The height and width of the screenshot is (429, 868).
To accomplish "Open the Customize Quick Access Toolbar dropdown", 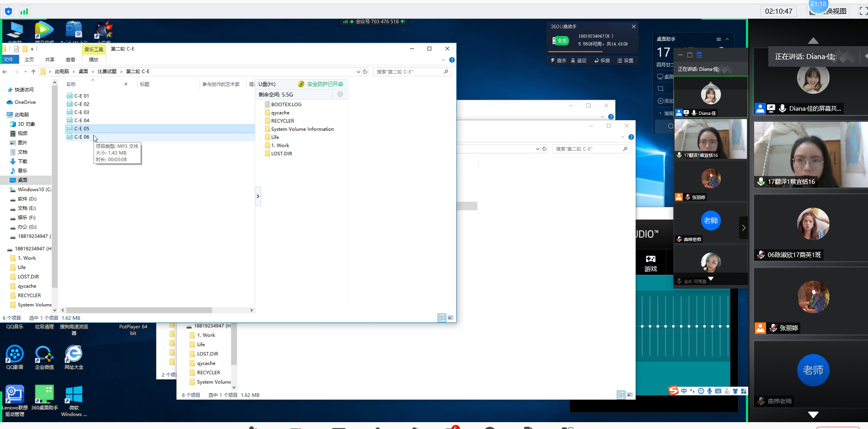I will tap(32, 49).
